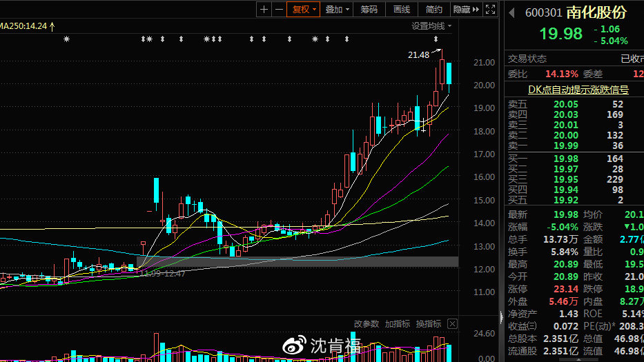Click 改参数 to modify parameters
The height and width of the screenshot is (362, 644).
tap(367, 323)
